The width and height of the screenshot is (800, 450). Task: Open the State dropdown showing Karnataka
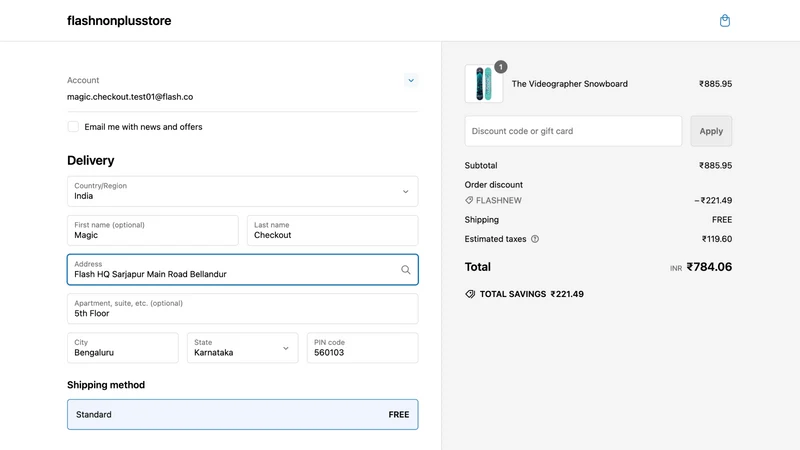(x=242, y=348)
